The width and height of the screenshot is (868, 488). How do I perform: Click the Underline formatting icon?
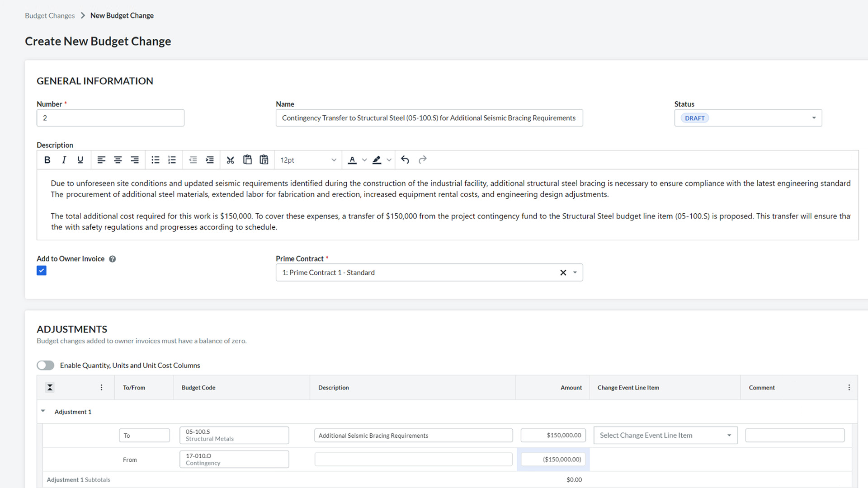[80, 160]
